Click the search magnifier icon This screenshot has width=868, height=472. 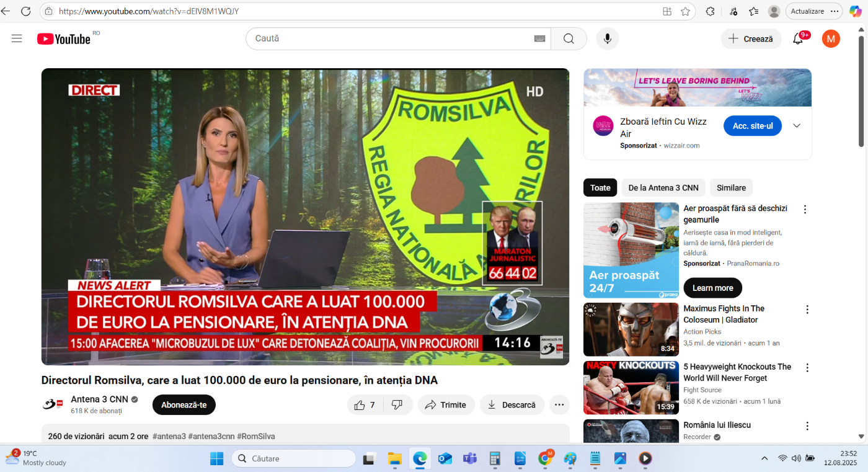pyautogui.click(x=569, y=38)
